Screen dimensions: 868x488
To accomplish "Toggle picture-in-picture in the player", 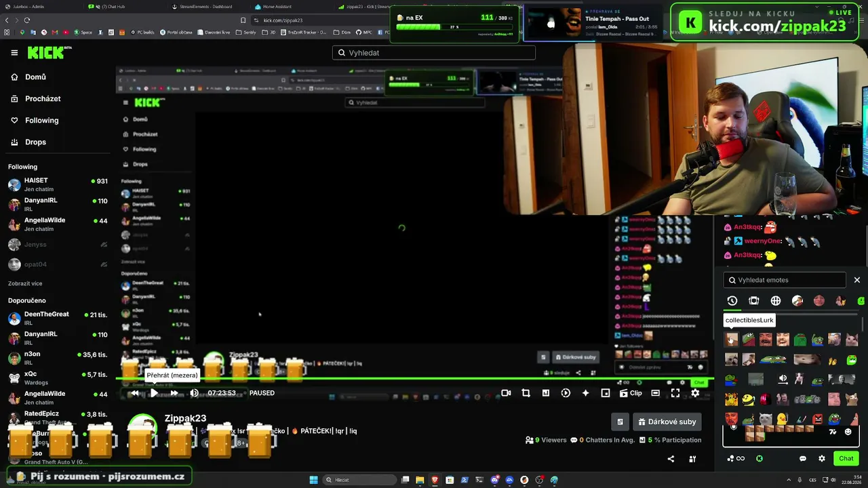I will coord(606,393).
